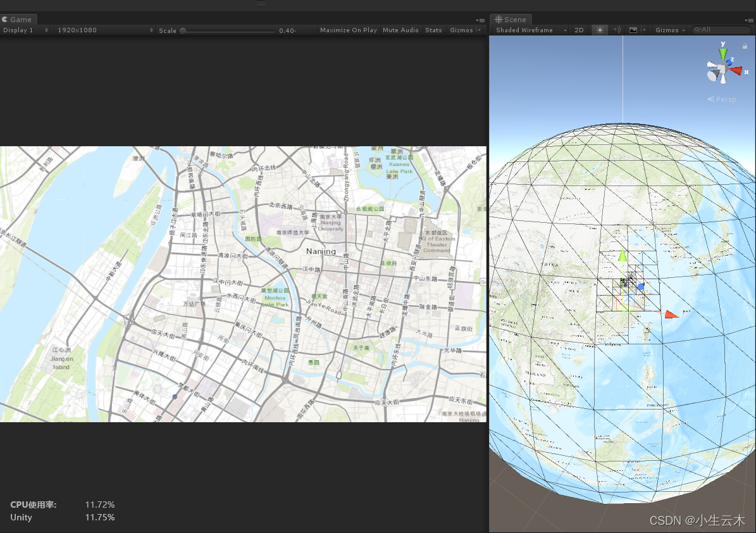Click the 11.72% CPU value
This screenshot has height=533, width=756.
coord(100,505)
